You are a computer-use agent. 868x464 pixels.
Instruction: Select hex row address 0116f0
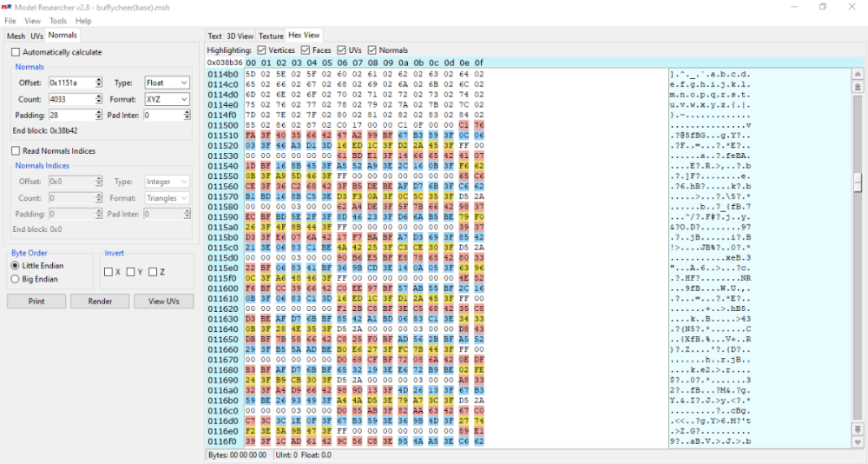[x=223, y=441]
